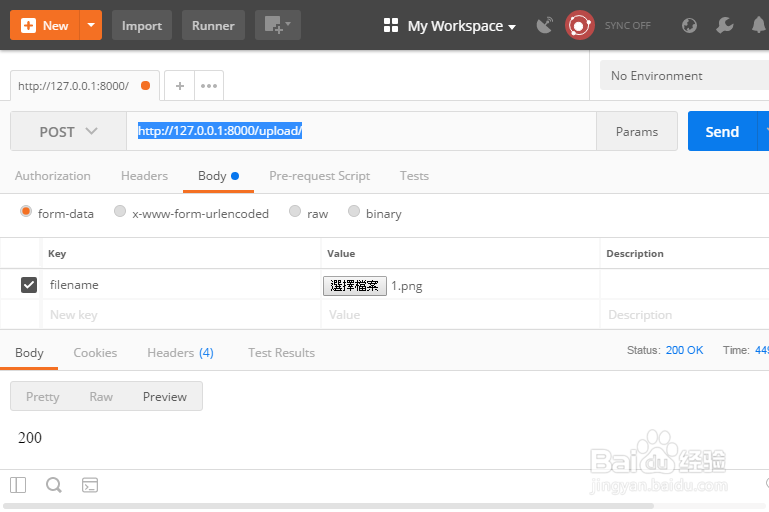Select the Pretty response view
Screen dimensions: 769x512
43,396
